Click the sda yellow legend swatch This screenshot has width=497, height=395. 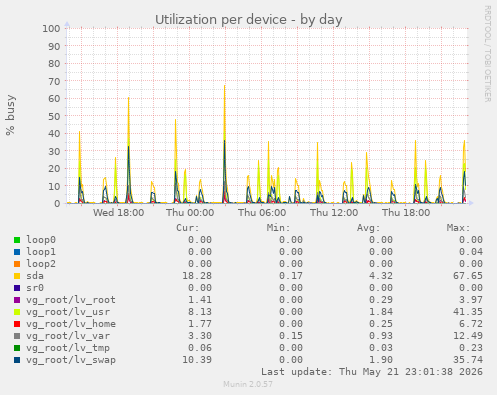tap(17, 276)
